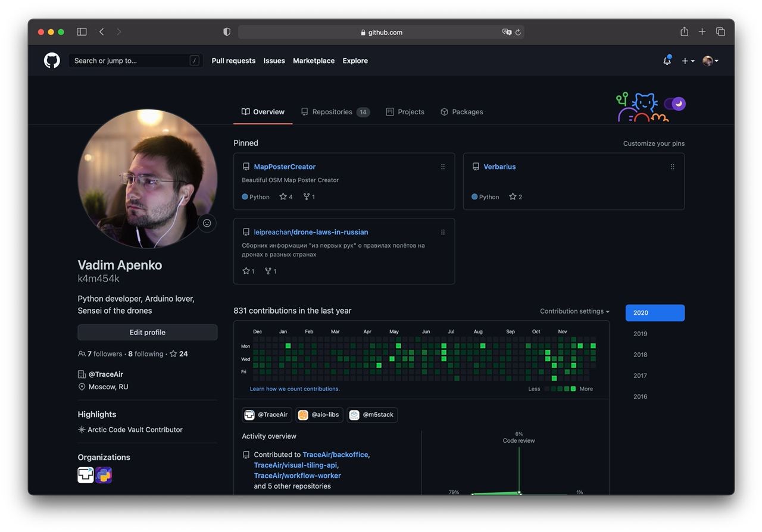The width and height of the screenshot is (762, 532).
Task: Click the Safari privacy shield icon
Action: (x=227, y=32)
